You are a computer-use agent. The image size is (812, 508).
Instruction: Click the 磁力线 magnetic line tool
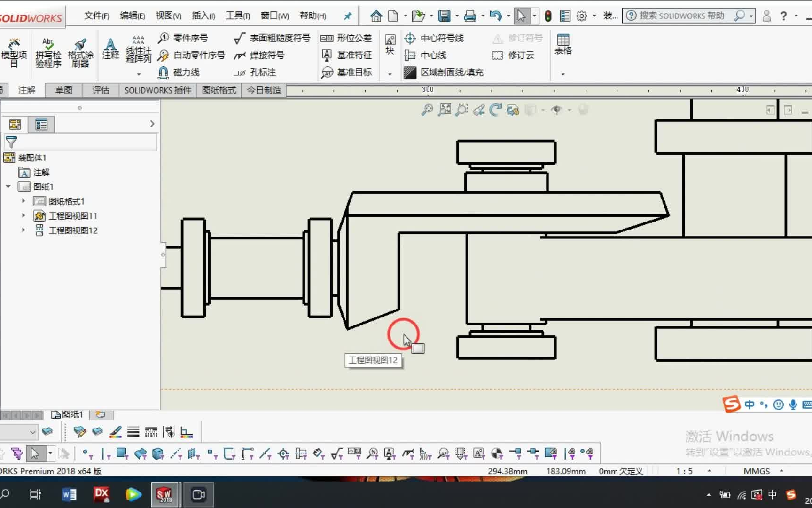click(x=183, y=72)
